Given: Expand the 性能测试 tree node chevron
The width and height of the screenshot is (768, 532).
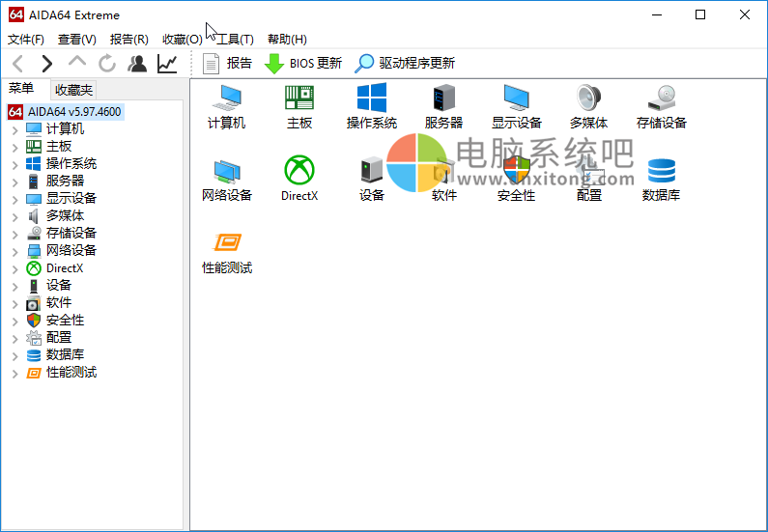Looking at the screenshot, I should point(15,374).
